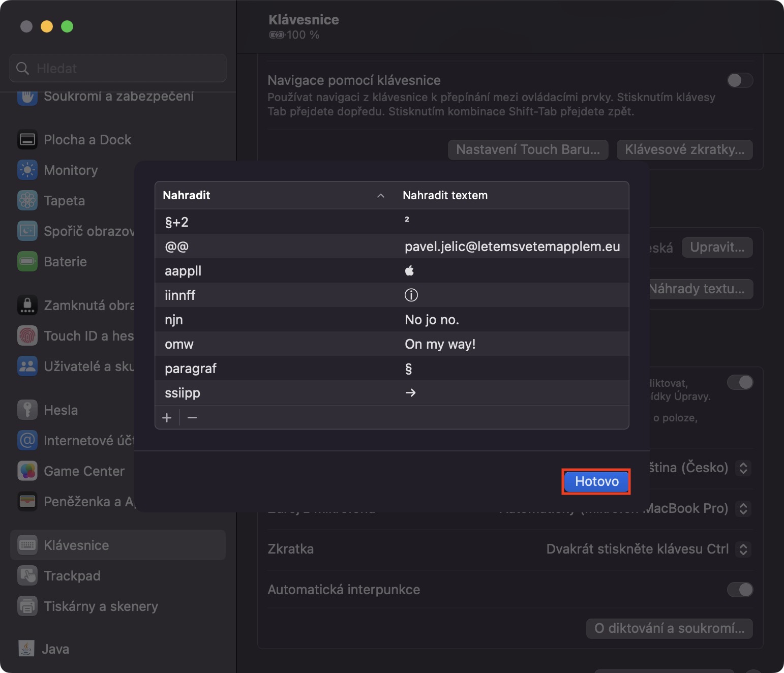Open Hesla passwords key icon
Viewport: 784px width, 673px height.
[27, 410]
